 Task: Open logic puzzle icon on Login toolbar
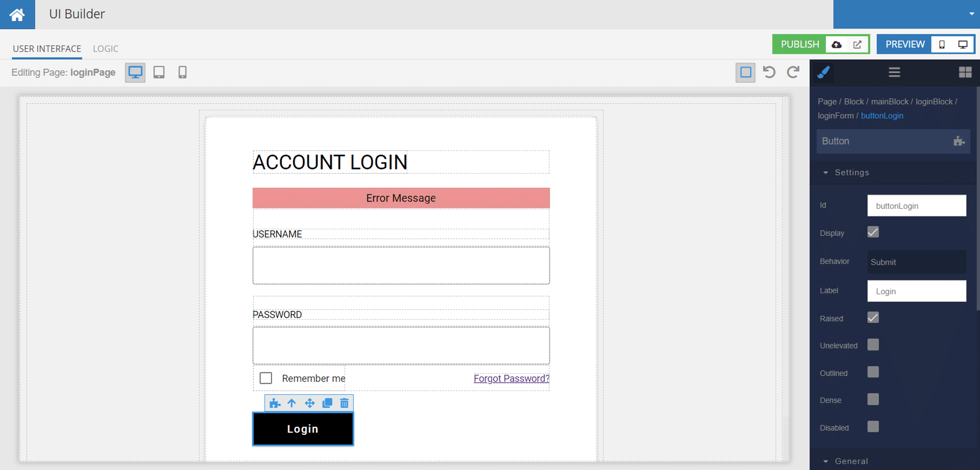274,403
